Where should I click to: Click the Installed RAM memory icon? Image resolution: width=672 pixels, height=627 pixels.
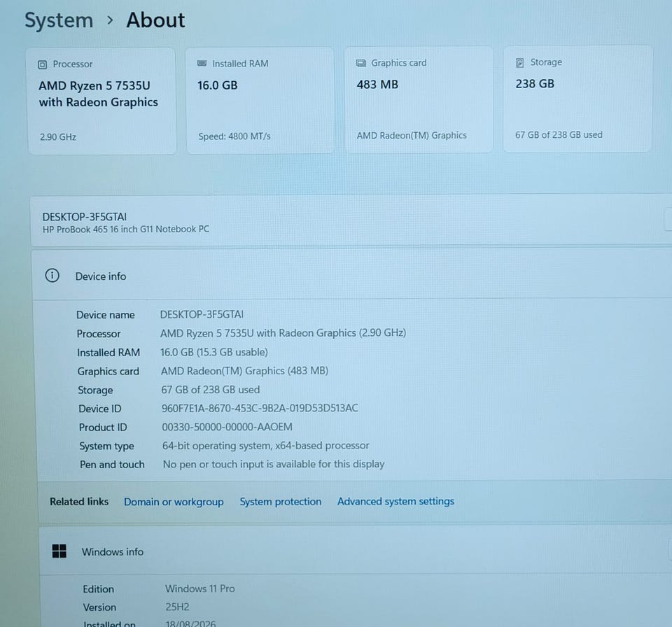202,64
